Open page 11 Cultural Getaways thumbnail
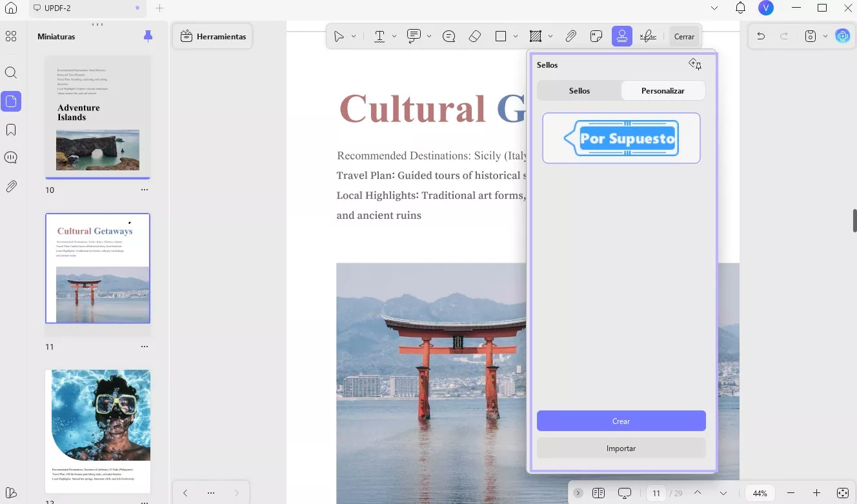857x504 pixels. tap(97, 268)
